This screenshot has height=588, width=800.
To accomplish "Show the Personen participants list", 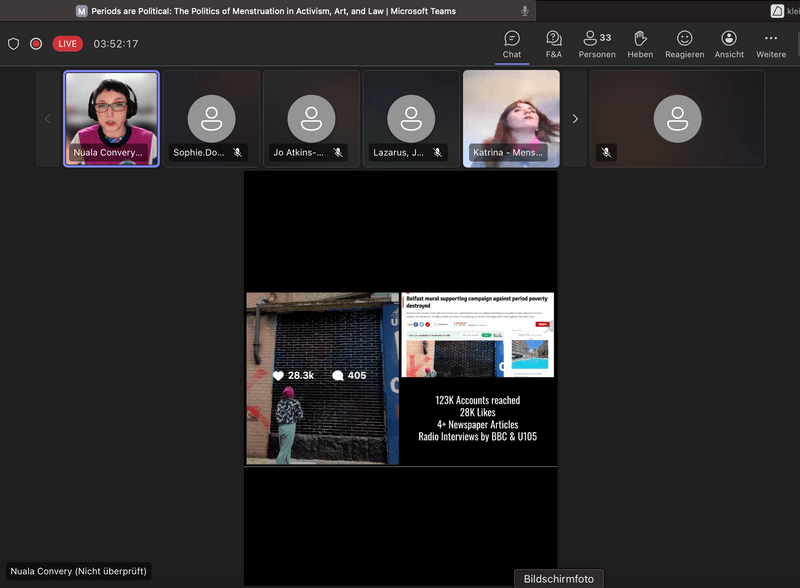I will tap(597, 44).
